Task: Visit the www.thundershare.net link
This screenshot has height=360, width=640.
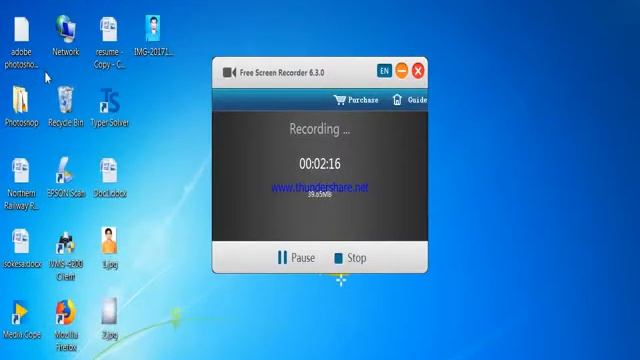Action: coord(320,187)
